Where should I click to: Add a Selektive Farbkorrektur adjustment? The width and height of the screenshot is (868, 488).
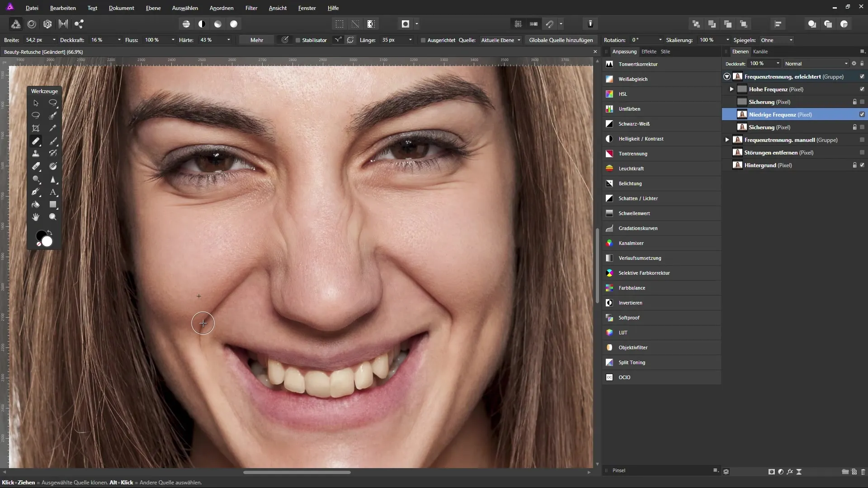pyautogui.click(x=661, y=273)
